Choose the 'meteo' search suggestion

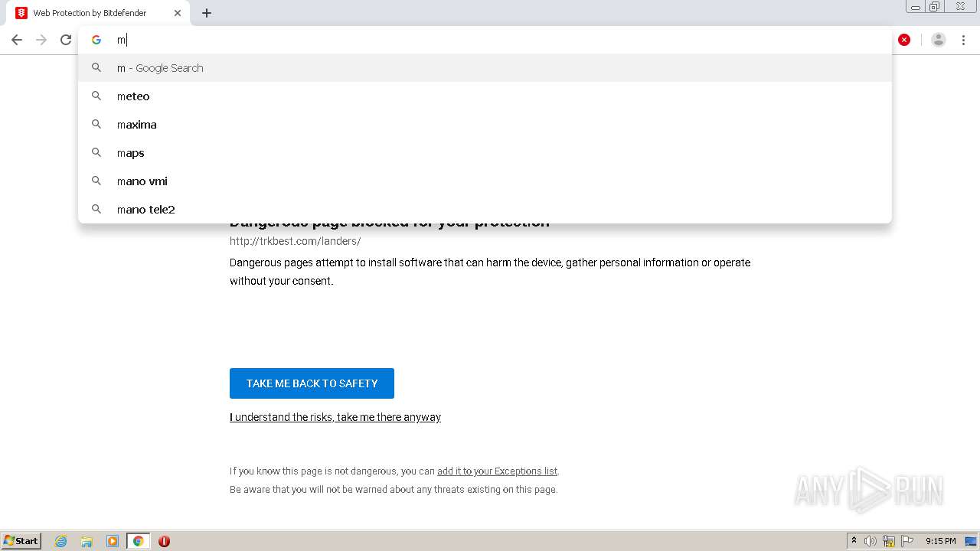tap(485, 96)
